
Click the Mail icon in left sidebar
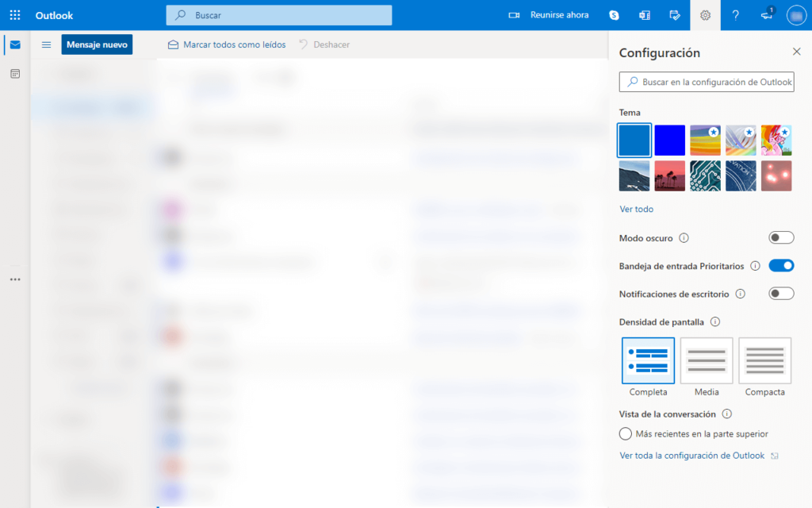tap(15, 44)
